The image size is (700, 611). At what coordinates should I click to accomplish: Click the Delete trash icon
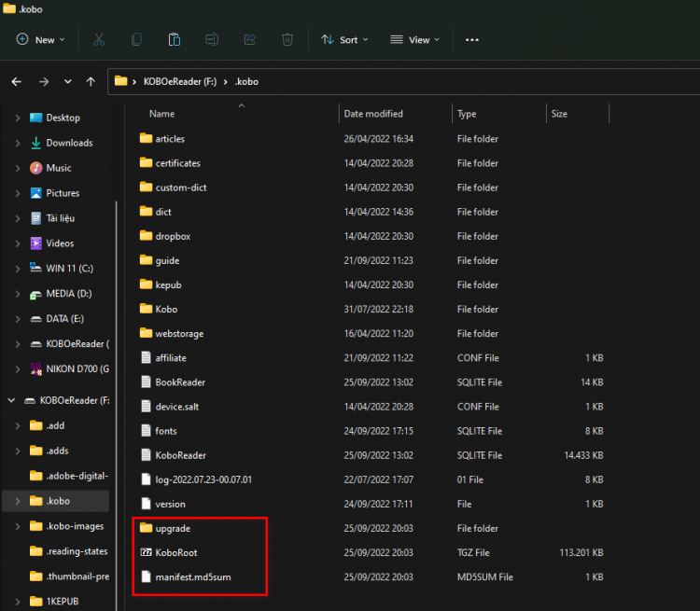[287, 40]
